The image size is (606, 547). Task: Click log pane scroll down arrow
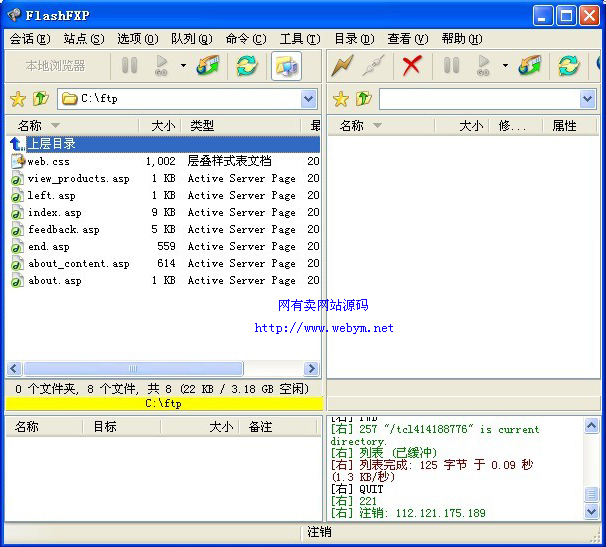coord(591,511)
